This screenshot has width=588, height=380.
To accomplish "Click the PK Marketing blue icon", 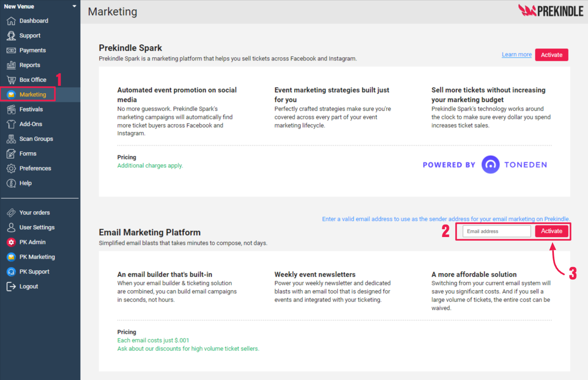I will coord(11,257).
